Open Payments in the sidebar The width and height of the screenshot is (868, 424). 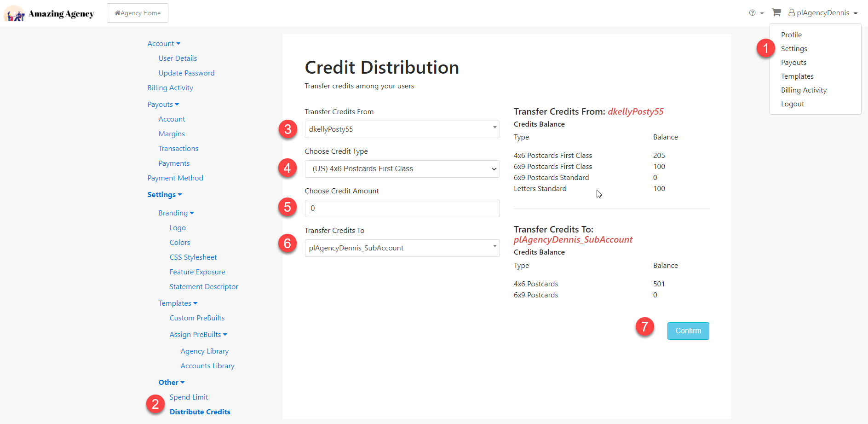[174, 163]
